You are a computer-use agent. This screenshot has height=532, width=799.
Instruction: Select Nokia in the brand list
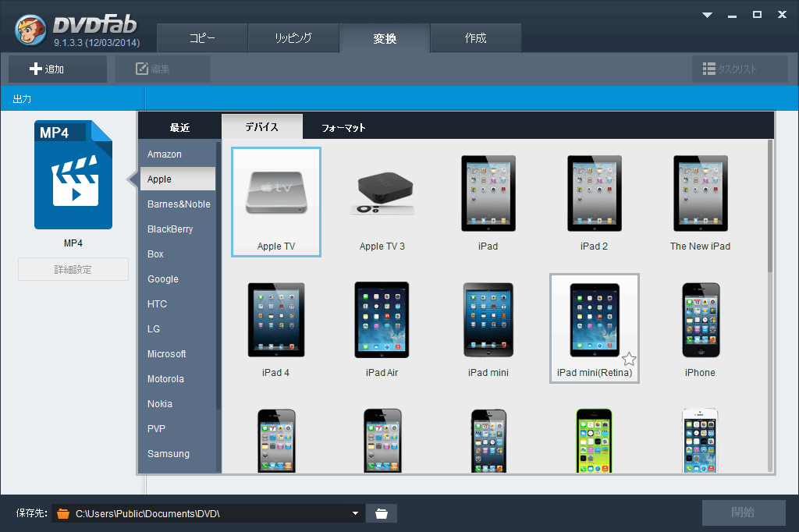click(x=178, y=403)
